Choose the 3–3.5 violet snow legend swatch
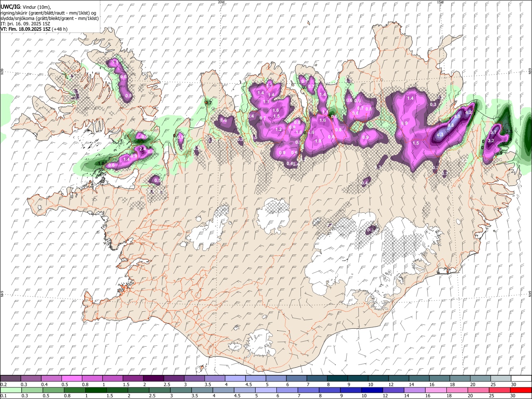 point(195,379)
